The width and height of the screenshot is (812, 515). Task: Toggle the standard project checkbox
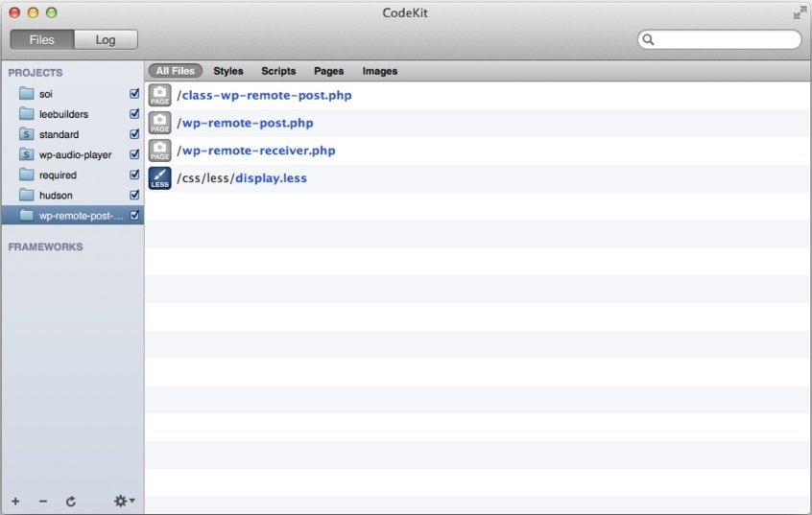coord(134,133)
